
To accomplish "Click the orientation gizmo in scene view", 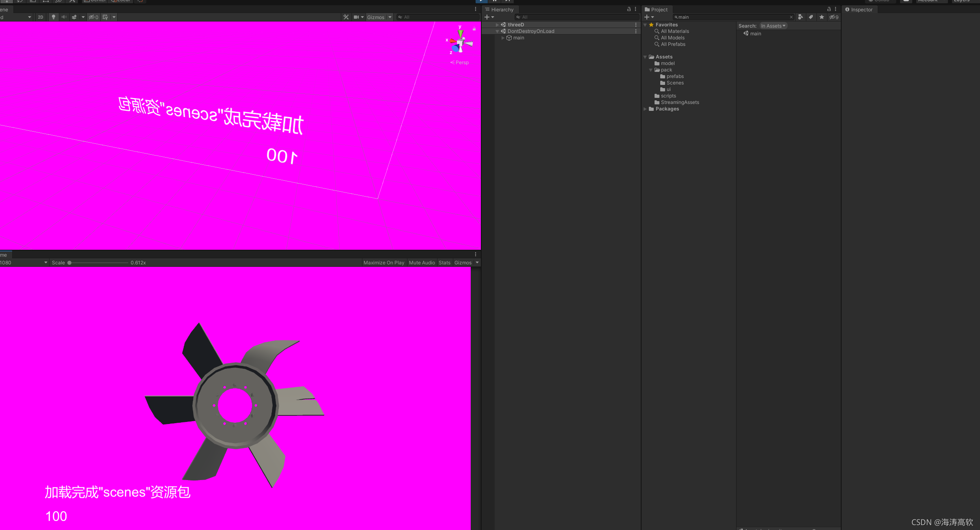I will [460, 43].
